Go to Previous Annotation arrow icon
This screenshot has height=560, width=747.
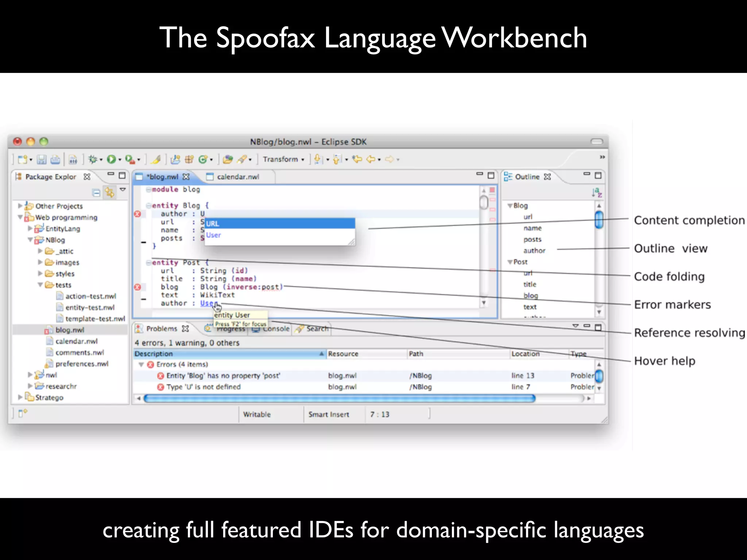(337, 159)
